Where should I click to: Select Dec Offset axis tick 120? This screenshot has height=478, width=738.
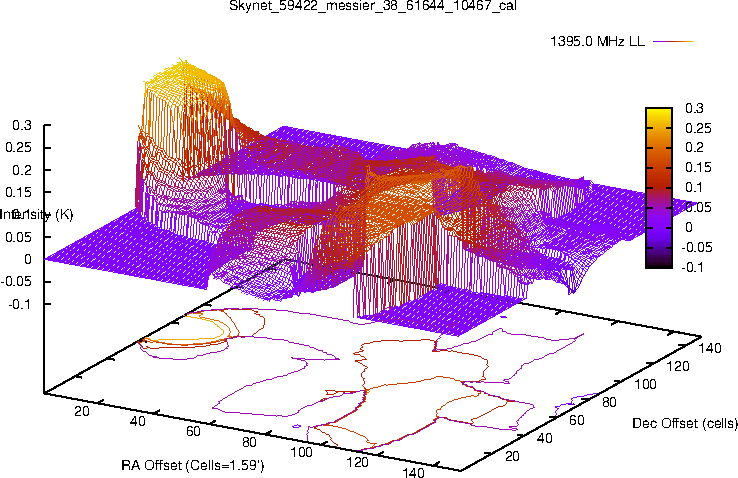tap(678, 366)
